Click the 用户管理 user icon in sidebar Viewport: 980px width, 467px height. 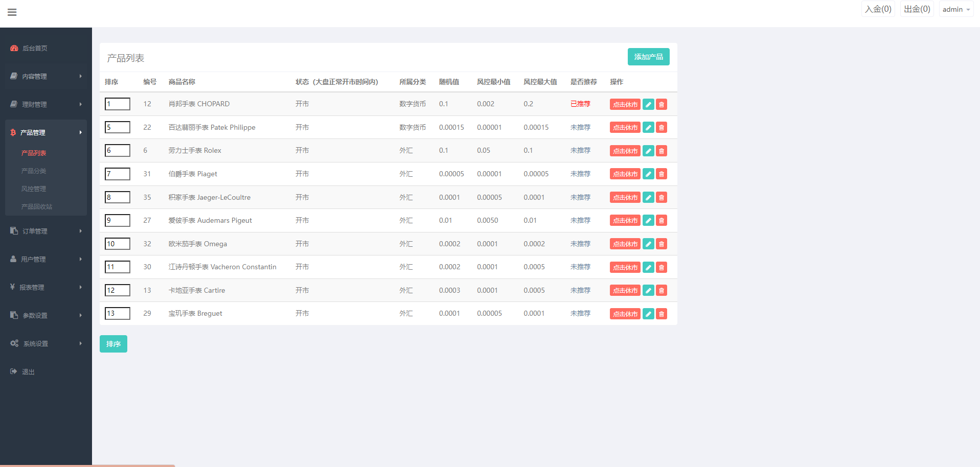coord(13,259)
